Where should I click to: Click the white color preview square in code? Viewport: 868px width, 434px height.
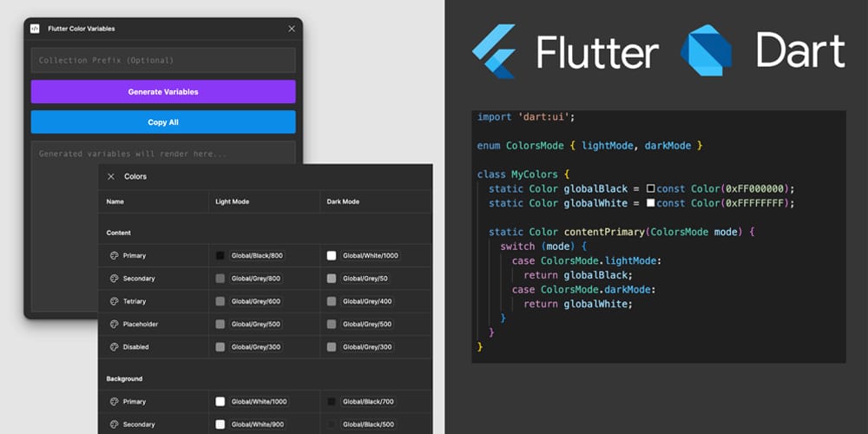point(651,203)
